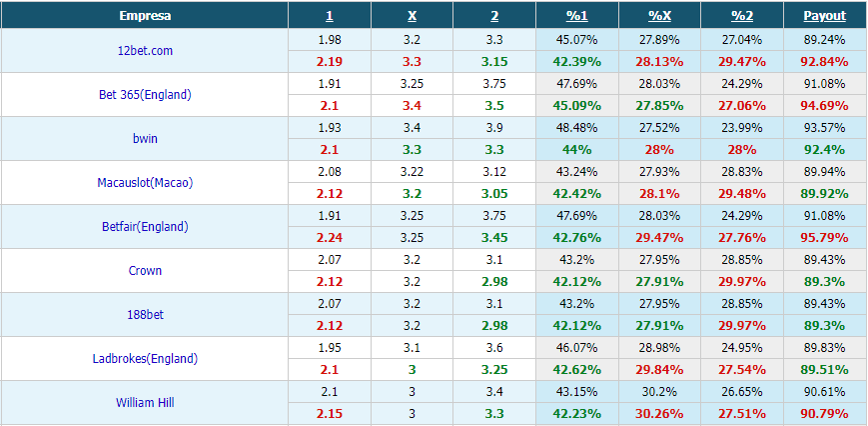Click Bet 365's red 2.1 home odds
Screen dimensions: 868x426
pyautogui.click(x=330, y=106)
